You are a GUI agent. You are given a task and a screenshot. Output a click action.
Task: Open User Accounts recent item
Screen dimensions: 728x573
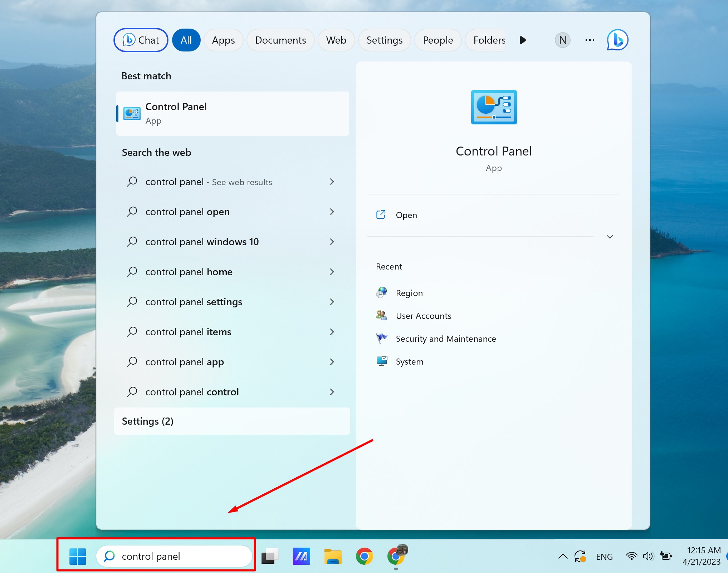tap(423, 316)
